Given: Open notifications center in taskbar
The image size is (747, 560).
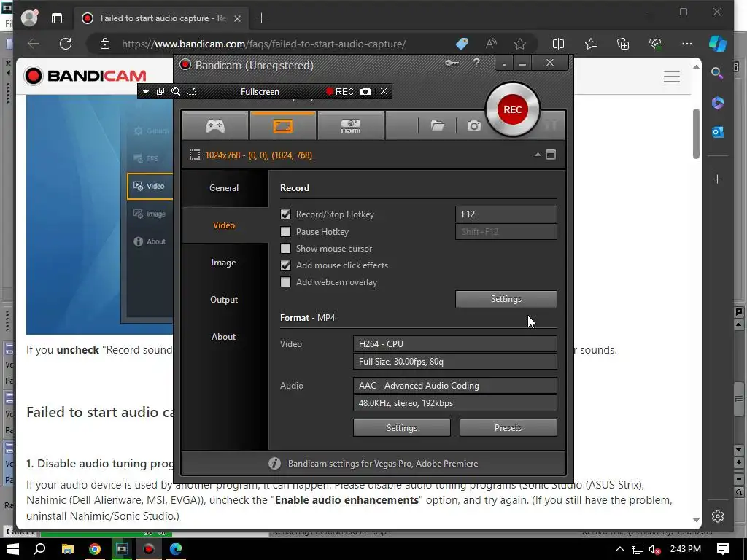Looking at the screenshot, I should point(723,549).
